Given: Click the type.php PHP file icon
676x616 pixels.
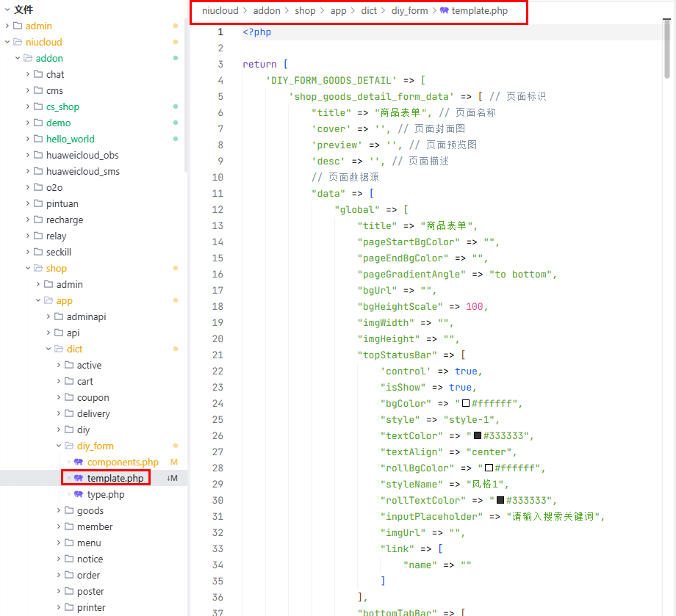Looking at the screenshot, I should 79,494.
